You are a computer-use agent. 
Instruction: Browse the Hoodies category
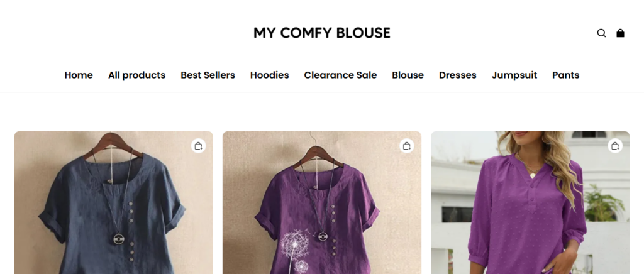[269, 75]
